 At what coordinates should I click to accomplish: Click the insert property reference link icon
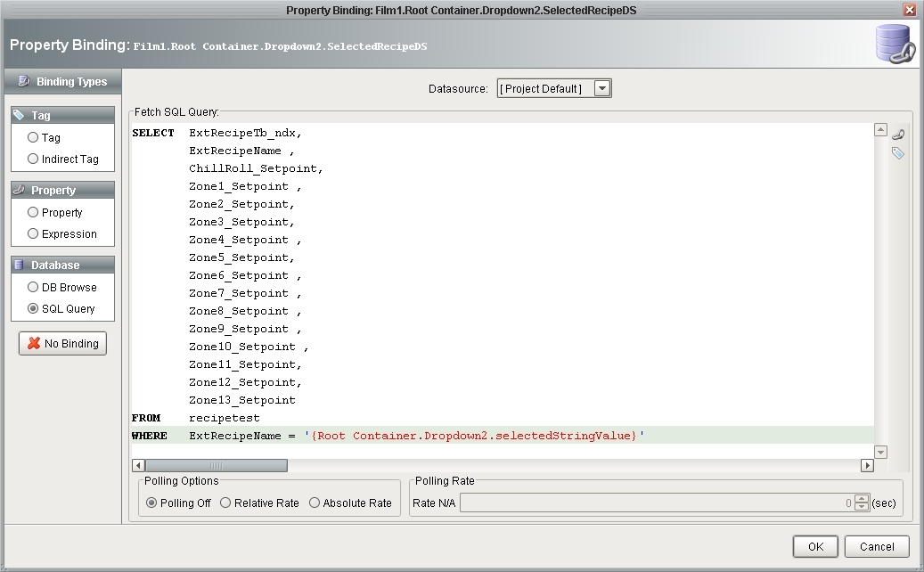coord(898,135)
